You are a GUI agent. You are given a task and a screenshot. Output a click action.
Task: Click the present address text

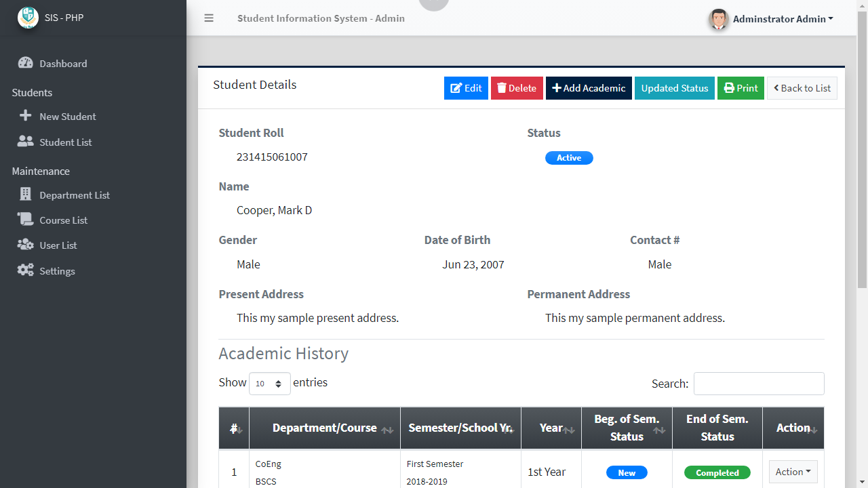(x=317, y=318)
